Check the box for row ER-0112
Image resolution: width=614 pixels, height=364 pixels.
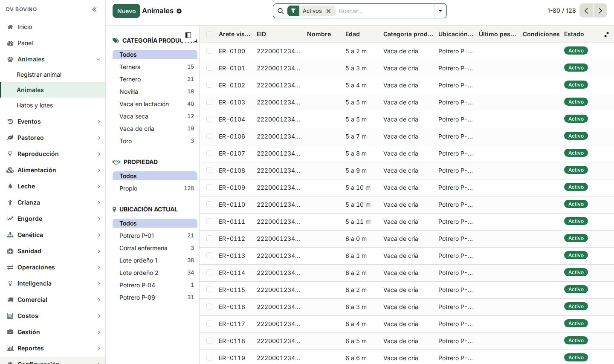pos(209,238)
